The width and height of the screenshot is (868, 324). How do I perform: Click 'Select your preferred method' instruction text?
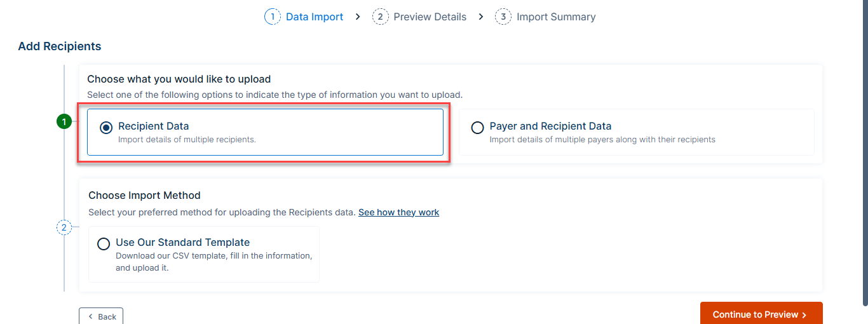pos(222,212)
